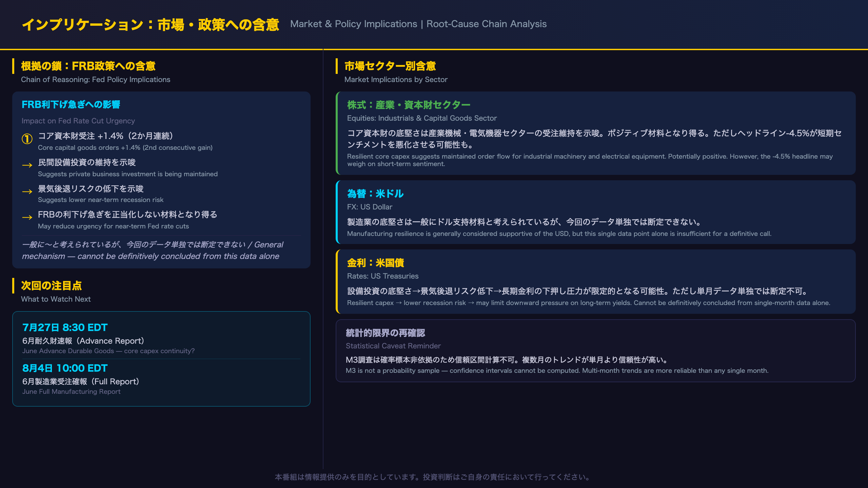Click sentence starting 製造業の底堅さは一般に
868x488 pixels.
tap(525, 222)
